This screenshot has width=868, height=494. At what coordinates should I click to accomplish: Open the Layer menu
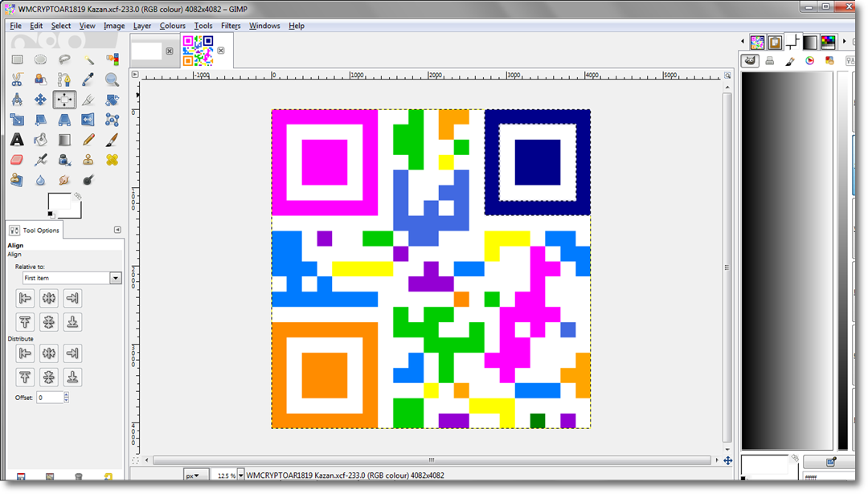(x=141, y=26)
